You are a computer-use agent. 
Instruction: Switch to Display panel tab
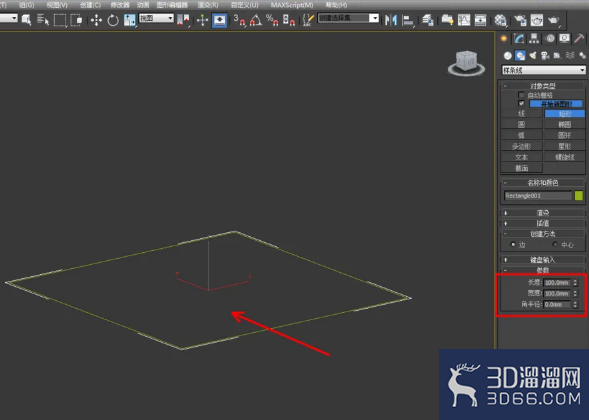564,38
